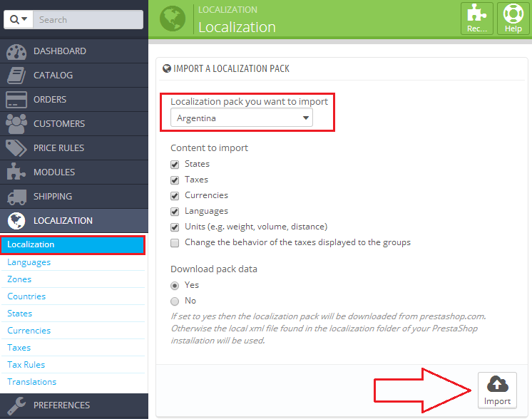Open the ORDERS menu label
This screenshot has height=419, width=532.
click(50, 100)
